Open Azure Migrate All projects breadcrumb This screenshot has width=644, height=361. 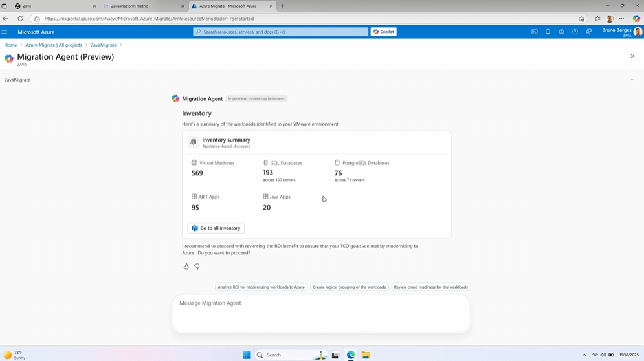(x=54, y=45)
